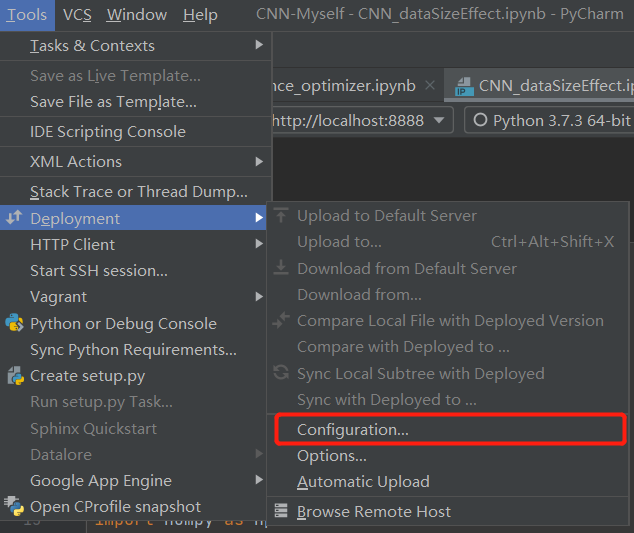
Task: Open the Help menu
Action: pyautogui.click(x=200, y=15)
